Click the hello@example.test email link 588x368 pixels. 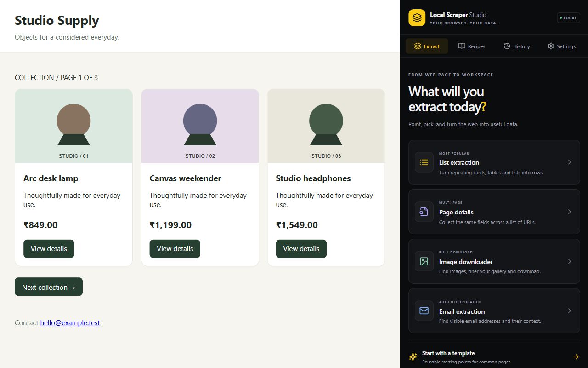[x=70, y=323]
